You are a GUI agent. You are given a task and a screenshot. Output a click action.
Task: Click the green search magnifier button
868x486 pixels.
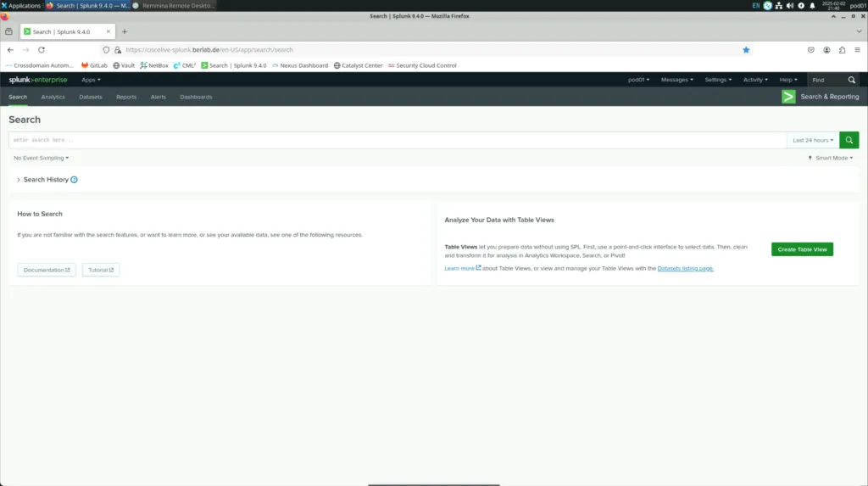[849, 140]
